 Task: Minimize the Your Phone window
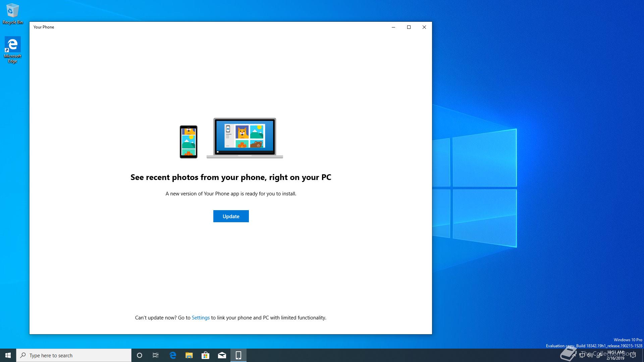click(x=393, y=27)
